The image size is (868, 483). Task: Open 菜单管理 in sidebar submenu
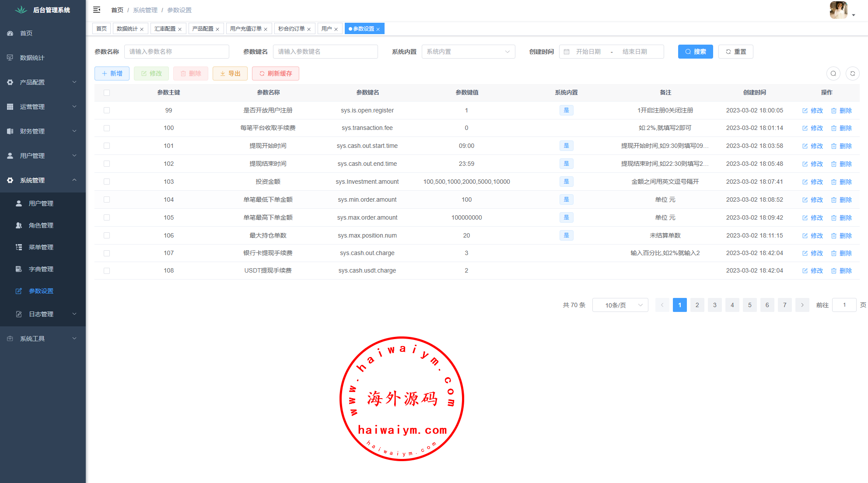(x=41, y=247)
